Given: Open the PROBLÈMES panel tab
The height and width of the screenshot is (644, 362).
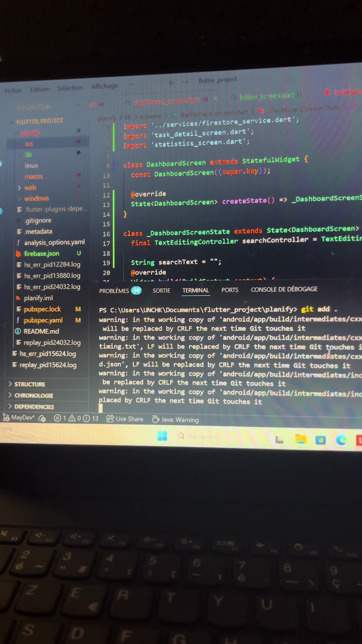Looking at the screenshot, I should pyautogui.click(x=114, y=291).
